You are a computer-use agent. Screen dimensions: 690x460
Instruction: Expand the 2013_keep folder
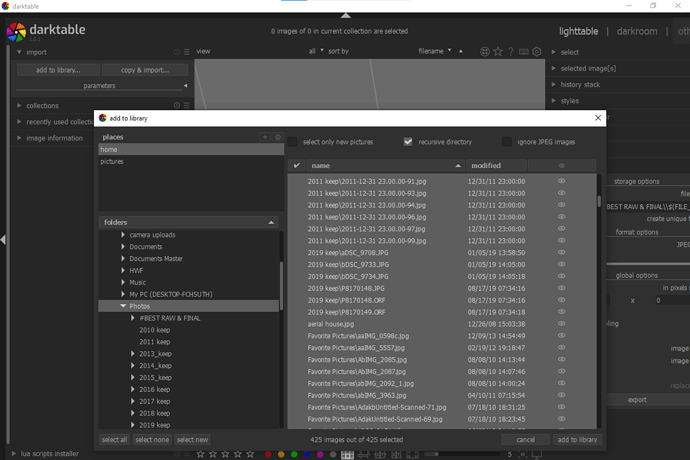point(134,354)
